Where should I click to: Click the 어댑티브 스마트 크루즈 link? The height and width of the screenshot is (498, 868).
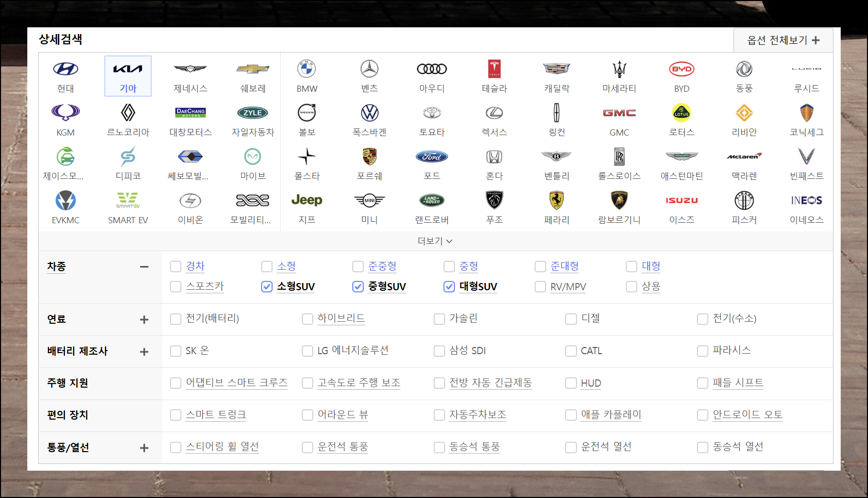coord(236,383)
